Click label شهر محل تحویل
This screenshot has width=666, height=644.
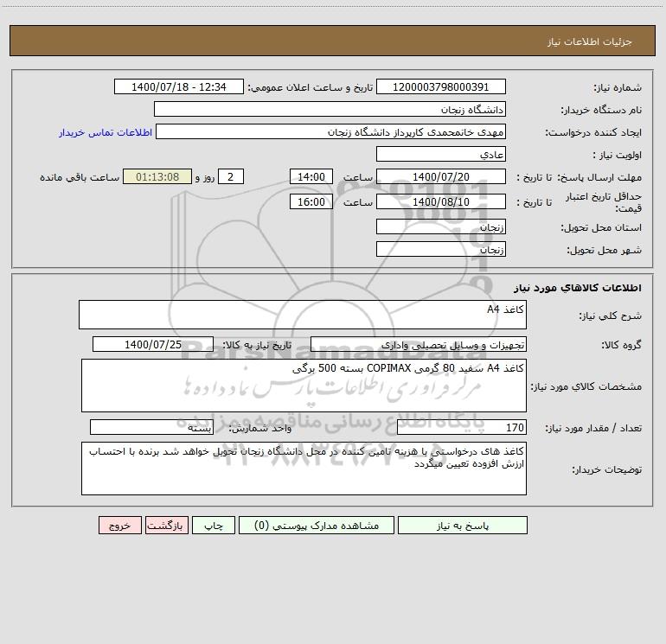click(604, 251)
